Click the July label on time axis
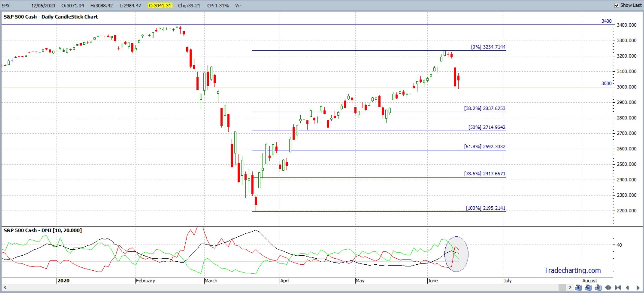Viewport: 644px width, 293px height. click(507, 281)
